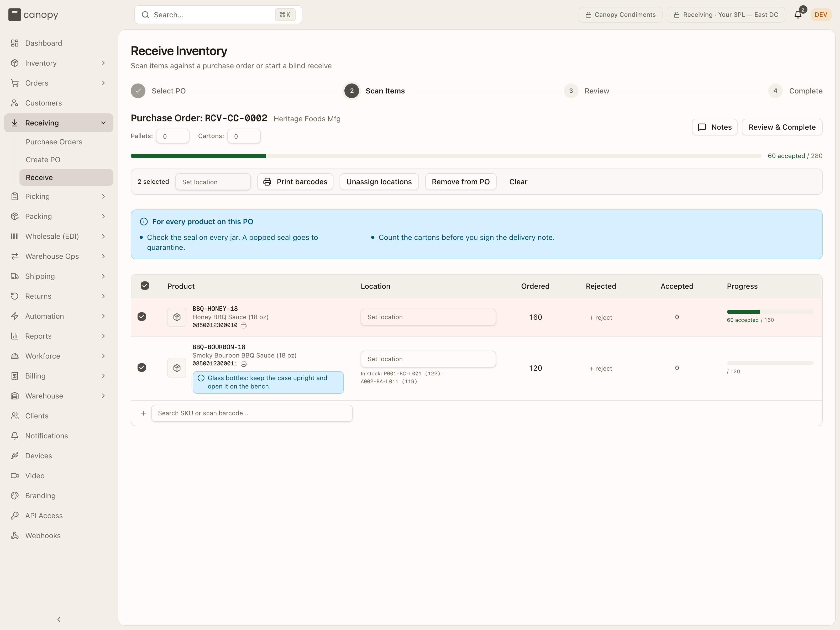
Task: Click the Notes button
Action: click(x=715, y=127)
